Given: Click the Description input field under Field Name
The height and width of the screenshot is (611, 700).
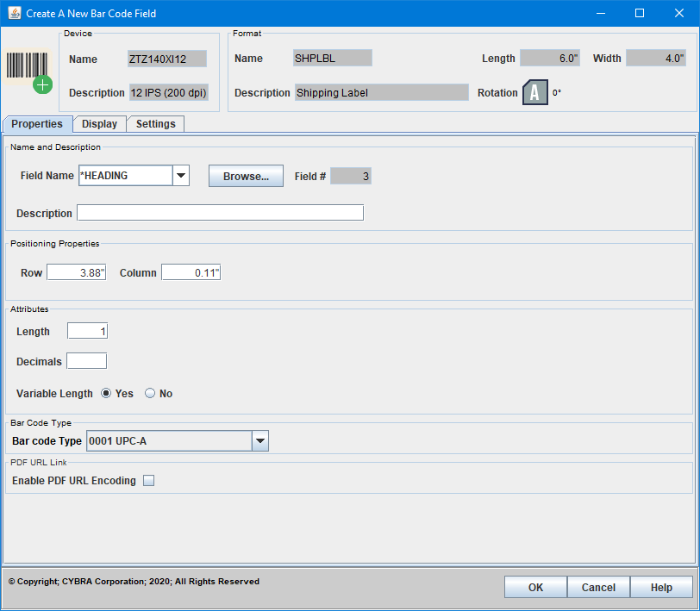Looking at the screenshot, I should (x=221, y=213).
